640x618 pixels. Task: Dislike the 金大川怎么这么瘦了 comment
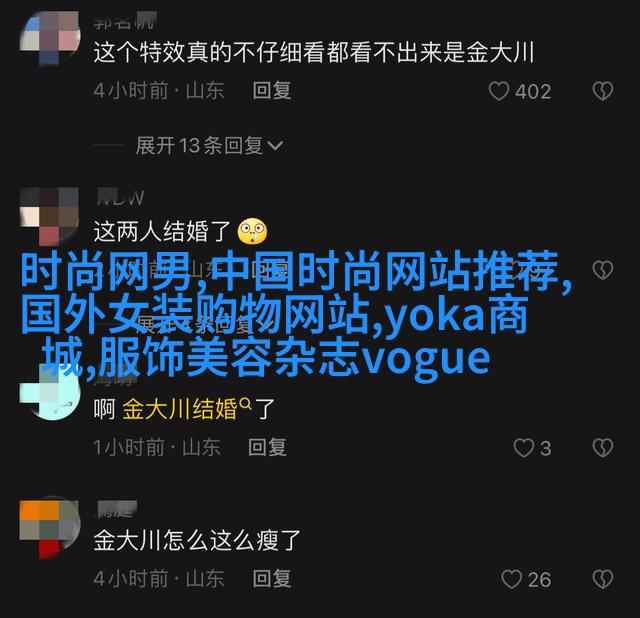[x=603, y=579]
